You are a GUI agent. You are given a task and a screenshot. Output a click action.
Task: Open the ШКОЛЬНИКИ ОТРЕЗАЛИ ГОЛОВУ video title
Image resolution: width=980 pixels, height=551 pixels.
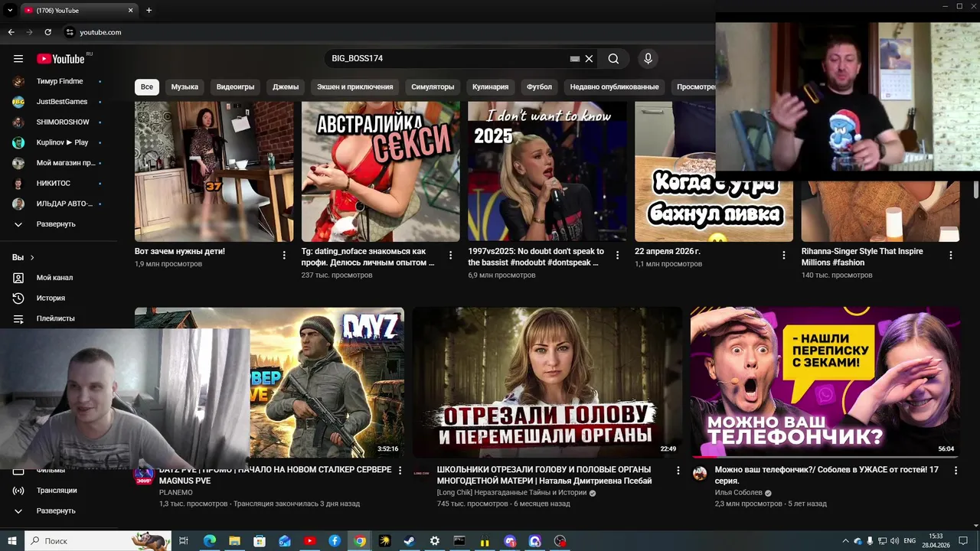coord(544,475)
